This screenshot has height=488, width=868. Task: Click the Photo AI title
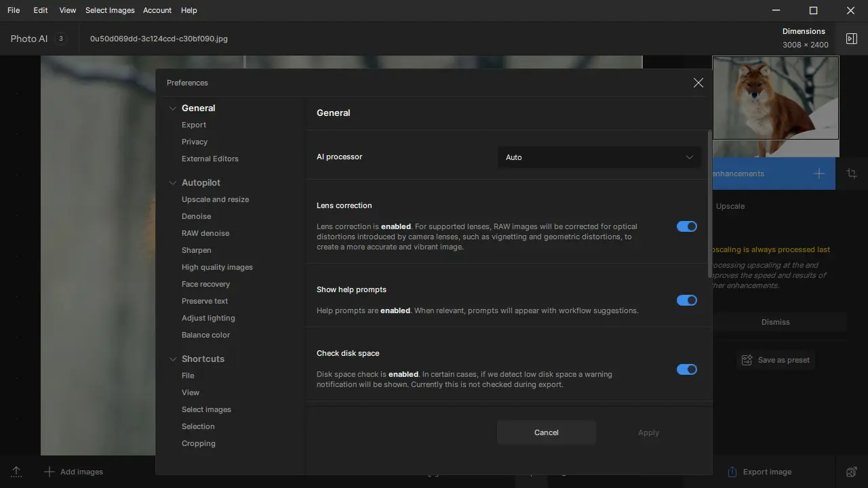(x=29, y=39)
